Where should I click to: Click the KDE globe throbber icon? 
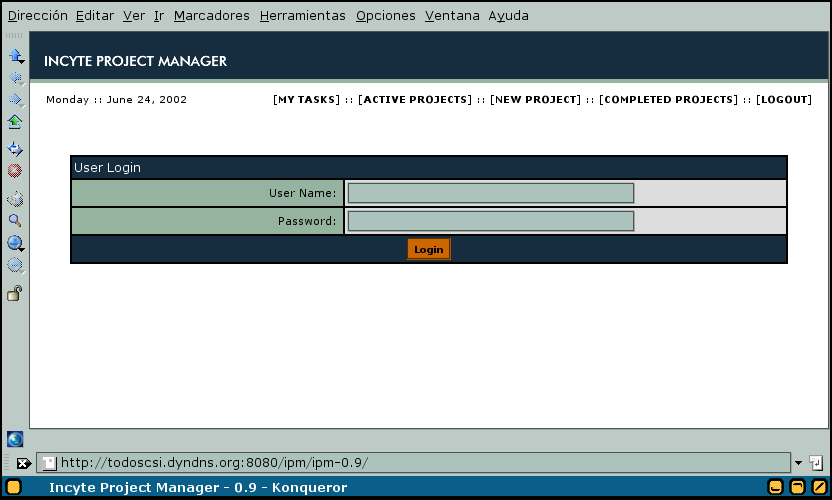[x=15, y=439]
